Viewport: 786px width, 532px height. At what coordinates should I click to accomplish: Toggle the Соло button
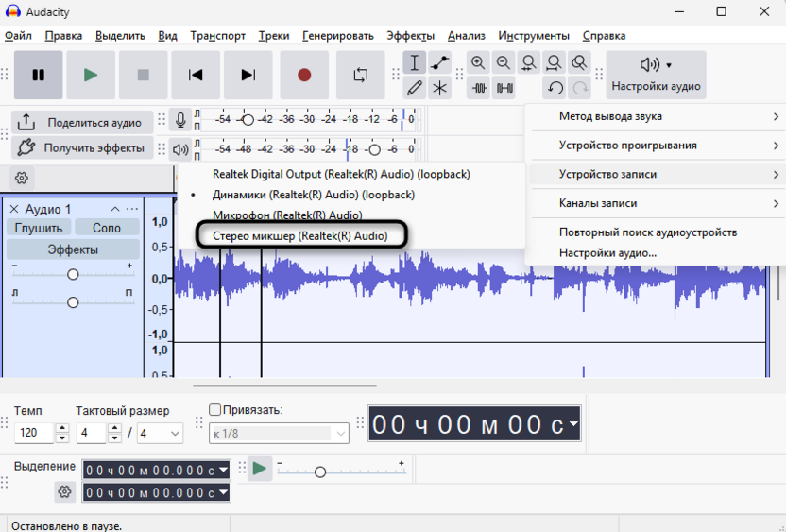click(107, 228)
